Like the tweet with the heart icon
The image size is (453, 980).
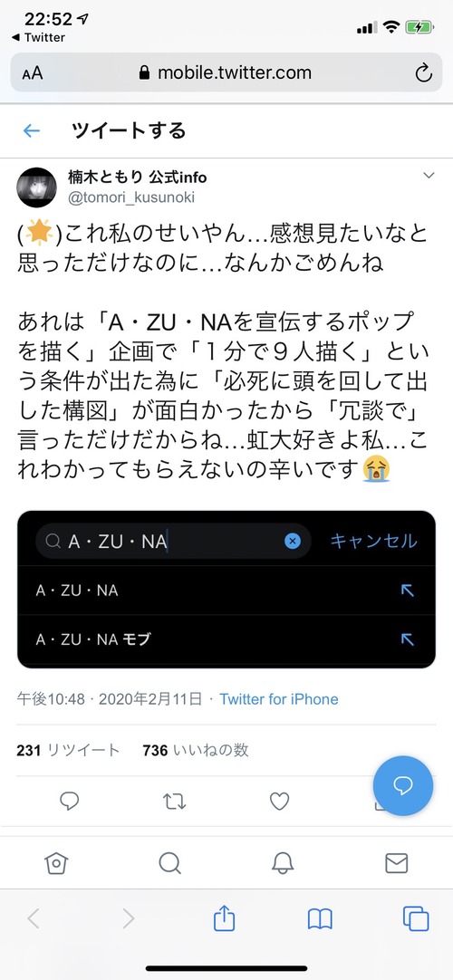point(279,802)
